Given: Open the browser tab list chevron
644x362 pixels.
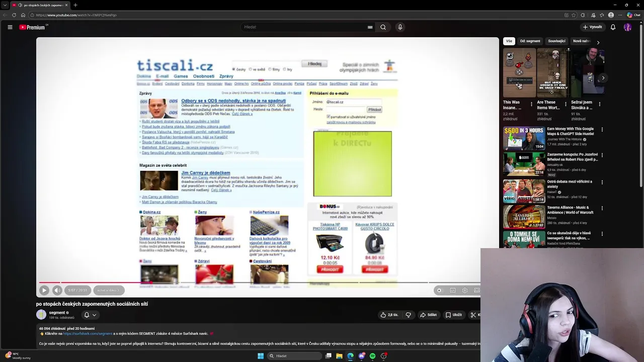Looking at the screenshot, I should [x=5, y=5].
